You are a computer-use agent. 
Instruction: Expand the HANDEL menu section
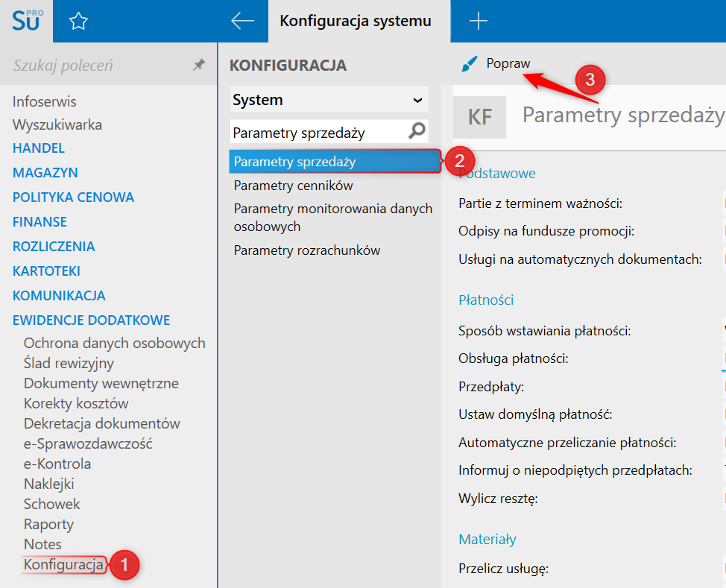pos(39,148)
